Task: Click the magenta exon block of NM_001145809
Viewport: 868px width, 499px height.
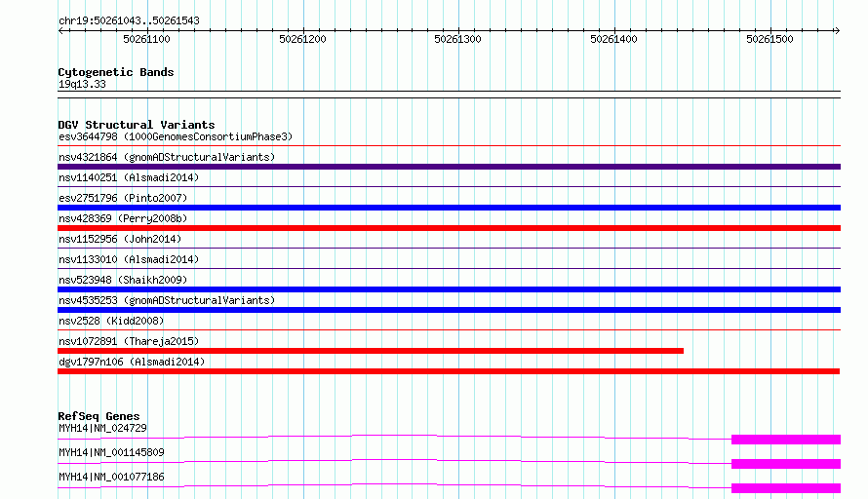Action: tap(786, 464)
